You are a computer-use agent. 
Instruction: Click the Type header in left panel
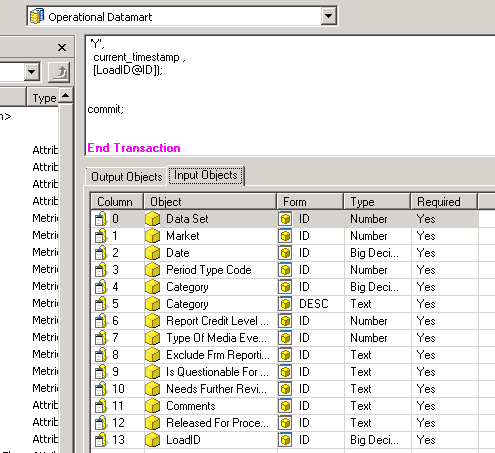[43, 98]
